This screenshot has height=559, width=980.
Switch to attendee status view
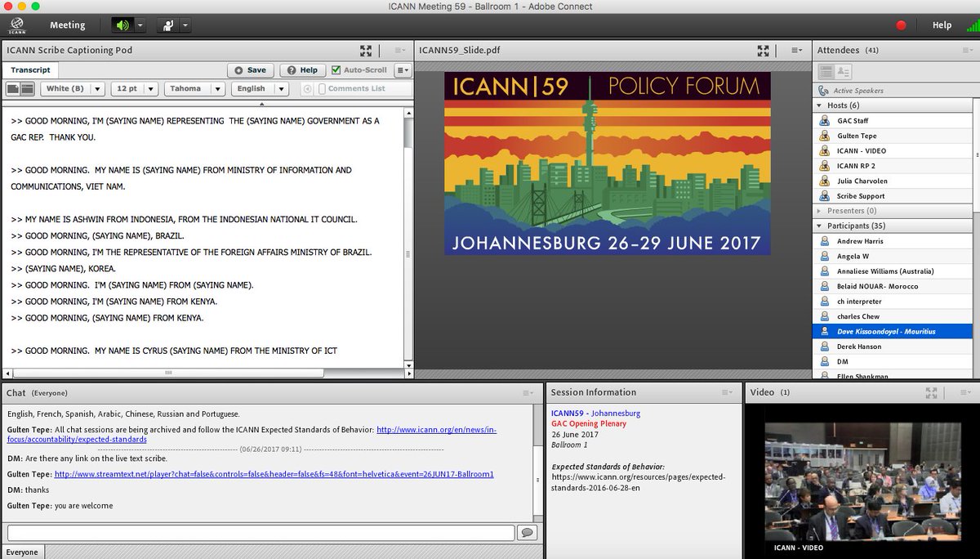click(843, 72)
